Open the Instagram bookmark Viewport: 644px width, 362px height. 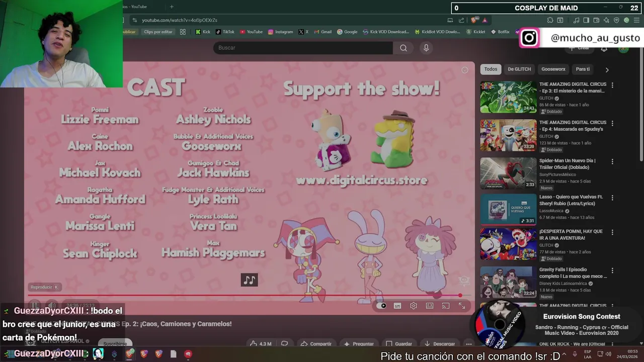click(280, 32)
